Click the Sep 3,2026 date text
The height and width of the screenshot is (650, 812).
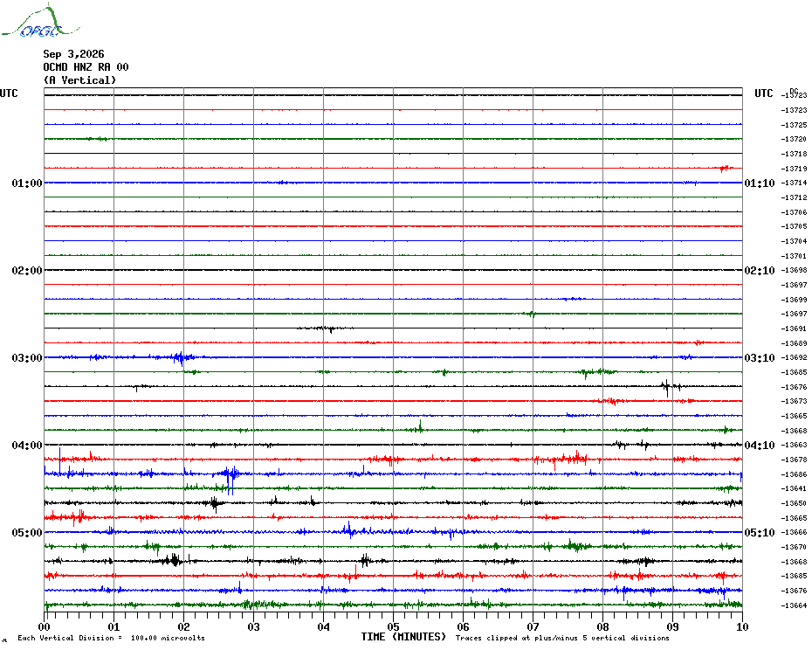(x=73, y=54)
